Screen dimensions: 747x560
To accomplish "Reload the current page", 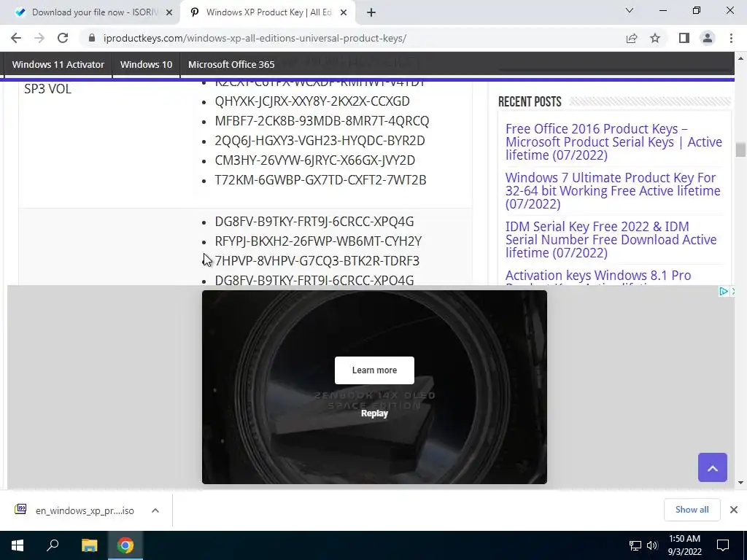I will [x=63, y=38].
